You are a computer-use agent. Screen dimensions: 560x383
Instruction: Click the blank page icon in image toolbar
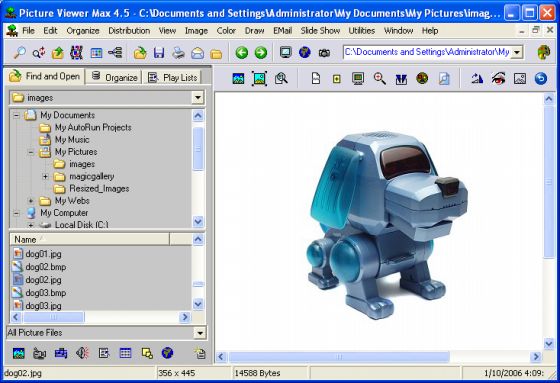pos(316,78)
